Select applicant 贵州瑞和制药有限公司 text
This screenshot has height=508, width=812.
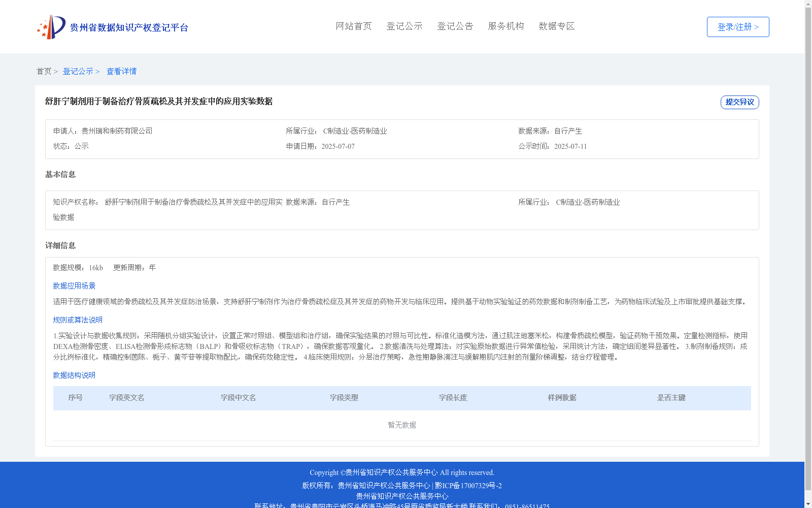click(117, 131)
